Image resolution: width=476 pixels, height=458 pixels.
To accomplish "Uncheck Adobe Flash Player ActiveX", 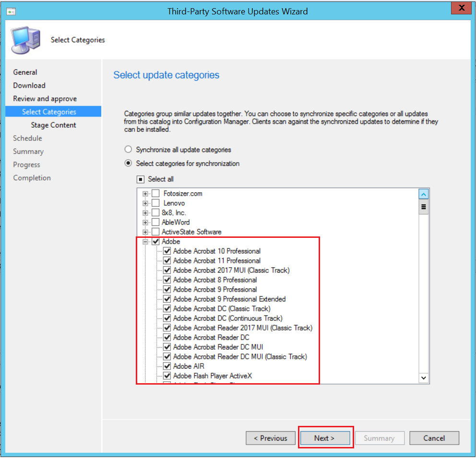I will point(167,376).
